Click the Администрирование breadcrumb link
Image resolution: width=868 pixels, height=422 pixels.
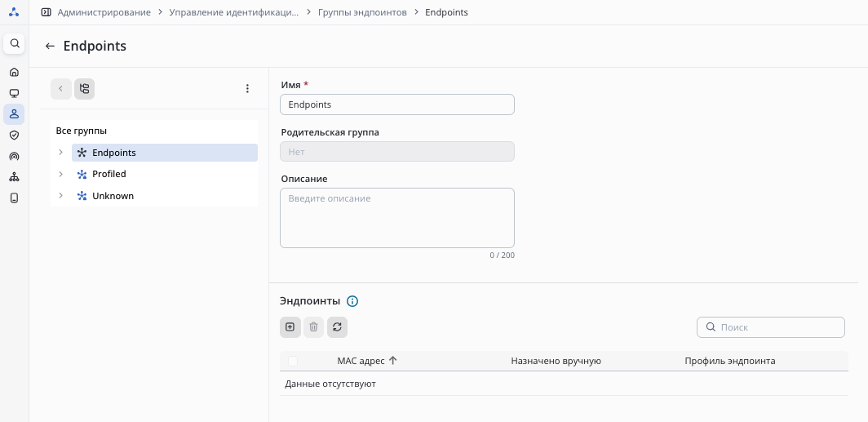[x=104, y=12]
